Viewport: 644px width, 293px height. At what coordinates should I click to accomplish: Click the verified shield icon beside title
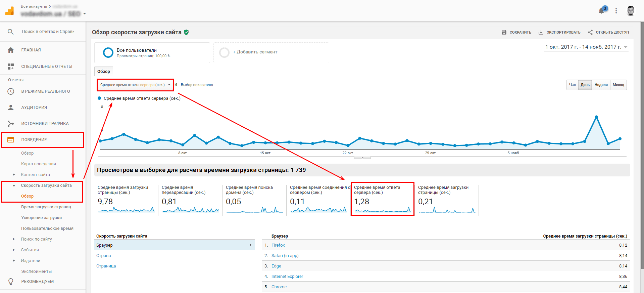tap(186, 32)
